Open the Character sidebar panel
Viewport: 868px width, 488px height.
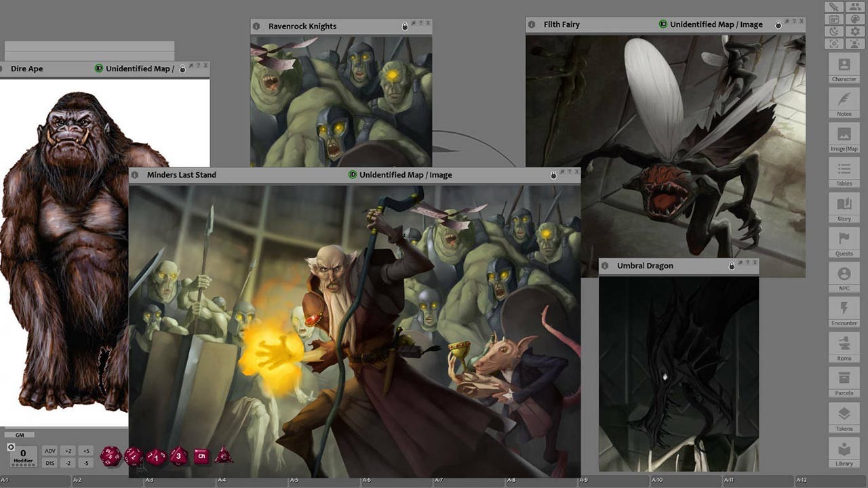tap(844, 68)
